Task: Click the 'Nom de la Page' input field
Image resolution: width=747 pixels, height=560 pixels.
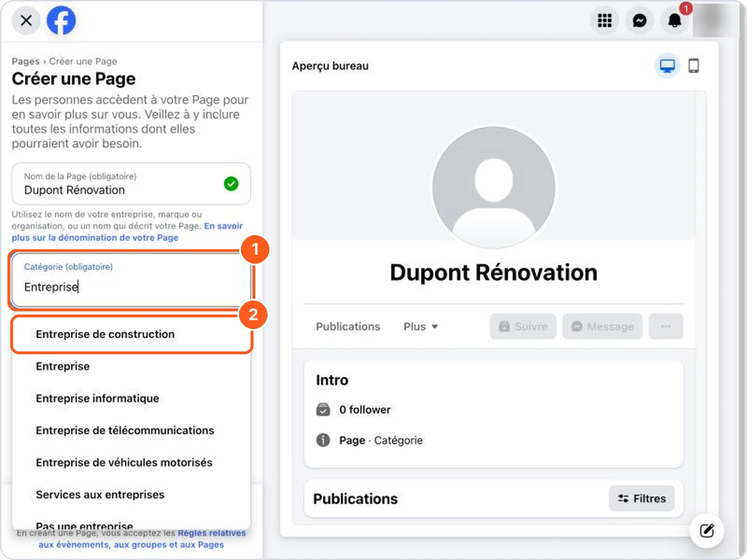Action: (131, 184)
